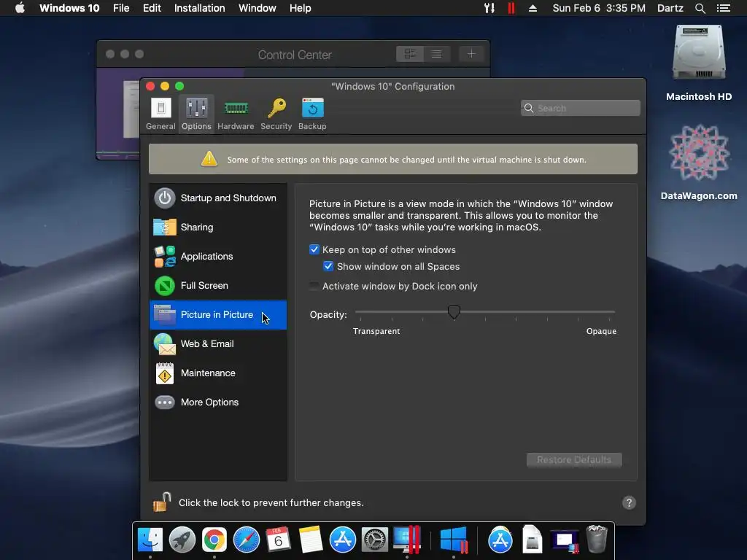Open Windows 10 VM icon in the Dock
The height and width of the screenshot is (560, 747).
pos(454,540)
